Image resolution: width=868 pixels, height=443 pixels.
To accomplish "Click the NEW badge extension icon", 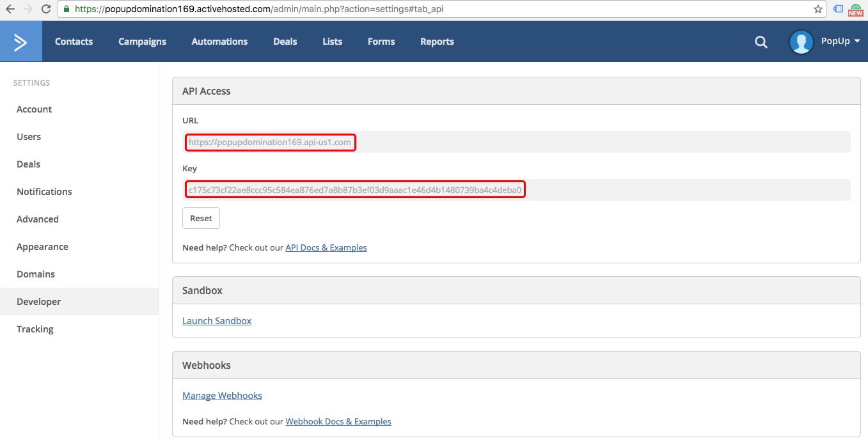I will 856,10.
